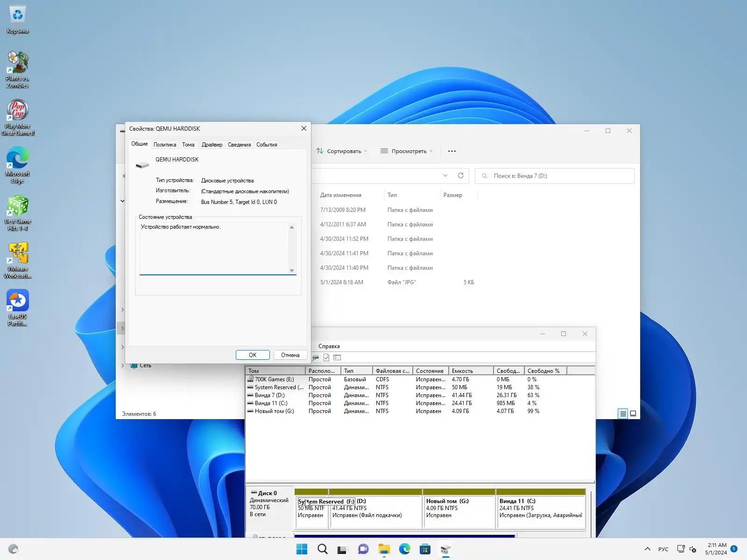Sort volumes by Том column header
747x560 pixels.
(275, 371)
